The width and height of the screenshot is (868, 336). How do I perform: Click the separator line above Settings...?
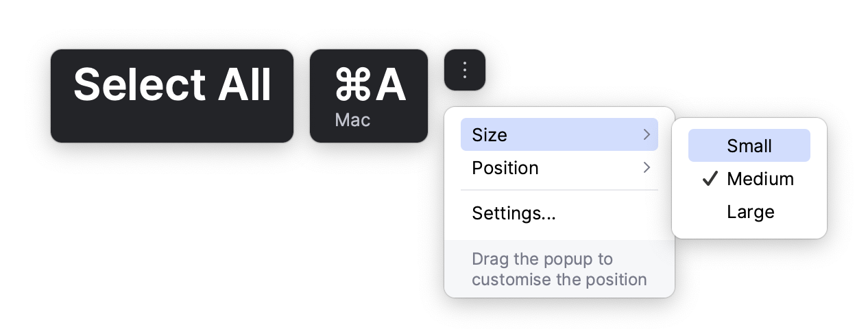[x=559, y=190]
